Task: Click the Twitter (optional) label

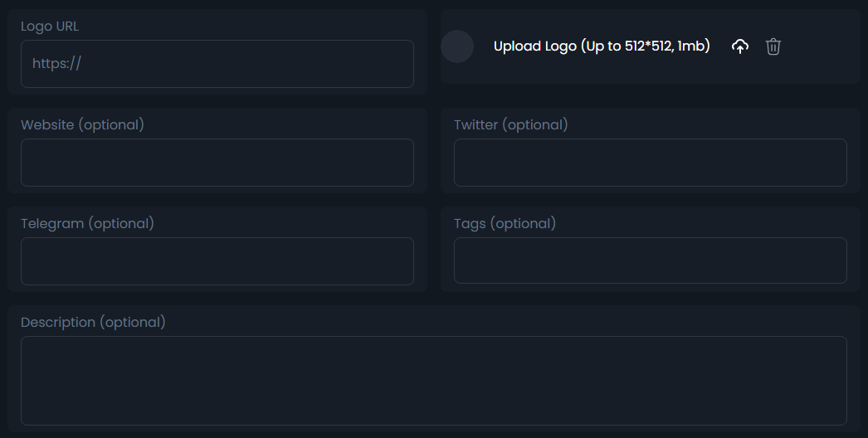Action: point(510,125)
